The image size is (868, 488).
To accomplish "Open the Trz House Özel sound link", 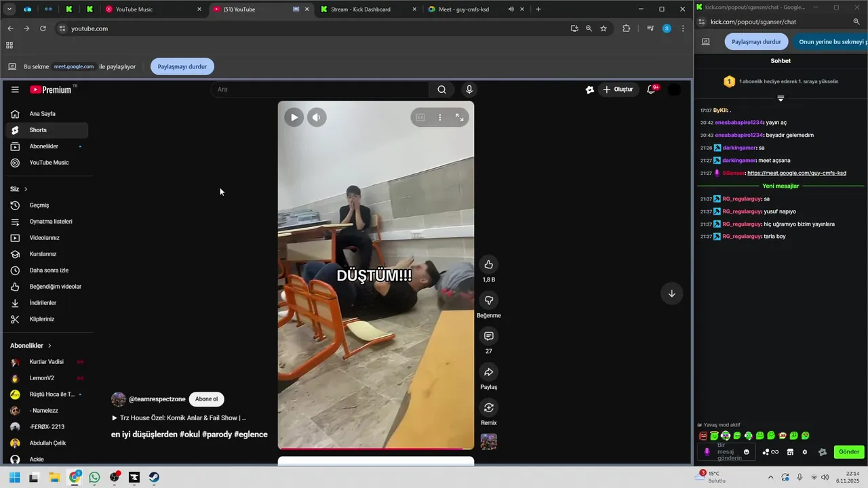I will 179,418.
